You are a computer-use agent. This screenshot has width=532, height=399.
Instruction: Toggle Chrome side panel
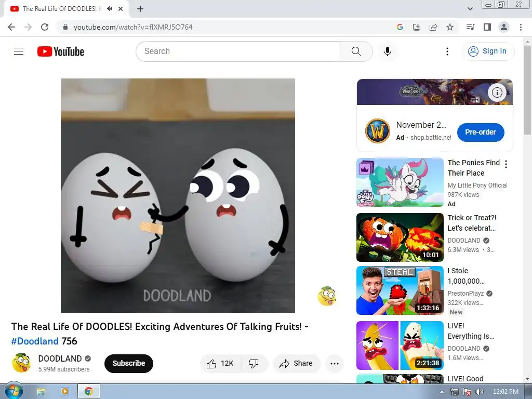click(487, 27)
